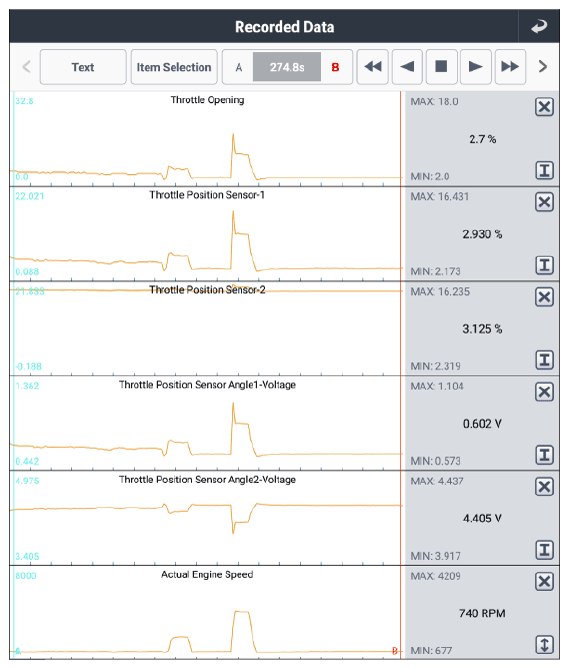
Task: Play the recording in reverse
Action: tap(407, 67)
